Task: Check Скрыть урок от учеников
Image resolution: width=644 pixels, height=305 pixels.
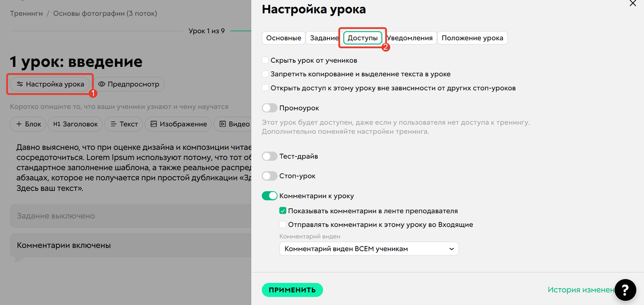Action: [x=265, y=61]
